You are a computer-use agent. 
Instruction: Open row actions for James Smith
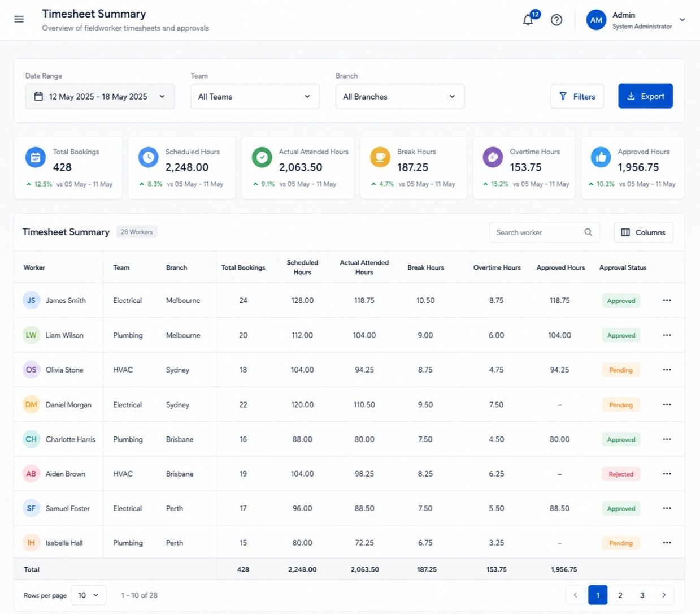(667, 300)
